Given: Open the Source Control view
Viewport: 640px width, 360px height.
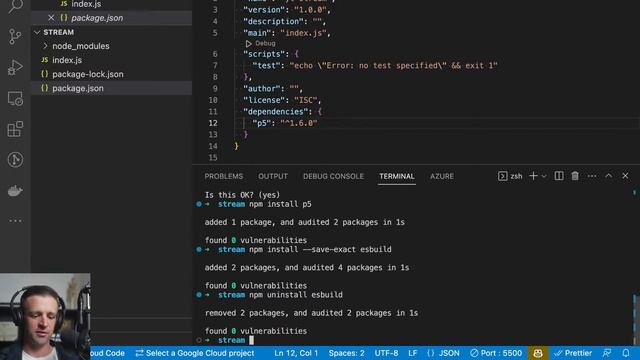Looking at the screenshot, I should (15, 37).
